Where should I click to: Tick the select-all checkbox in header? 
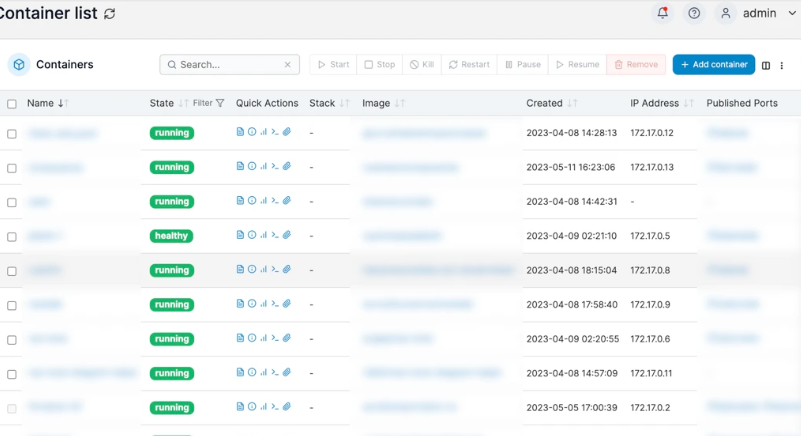pos(12,104)
